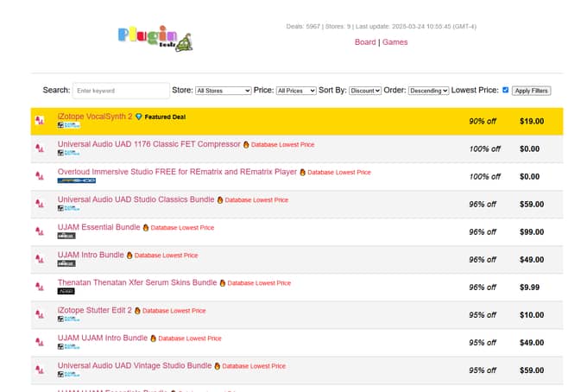Screen dimensions: 587x392
Task: Click the flame icon beside iZotope Stutter Edit 2
Action: pos(137,311)
